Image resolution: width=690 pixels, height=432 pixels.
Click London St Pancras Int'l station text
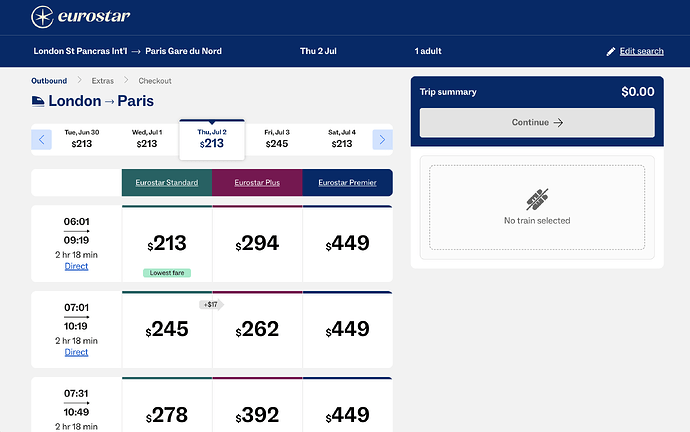[80, 51]
